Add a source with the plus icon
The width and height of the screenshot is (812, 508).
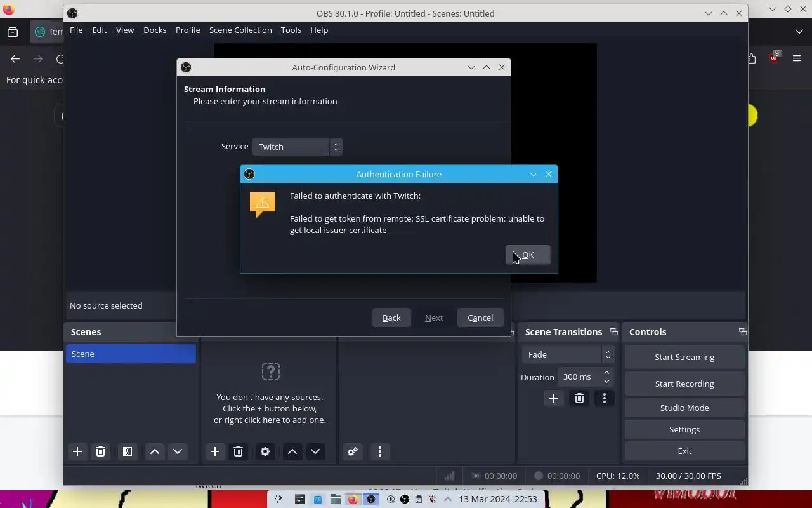click(x=215, y=451)
